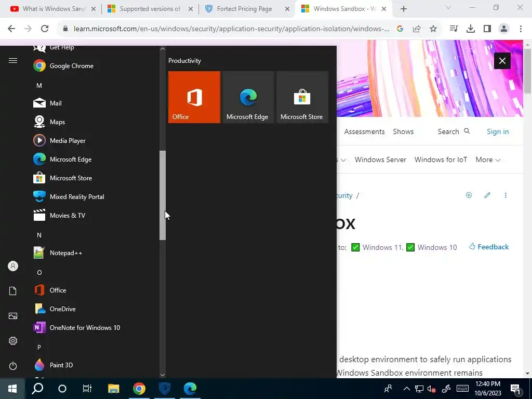This screenshot has width=532, height=399.
Task: Click Search on the Microsoft Learn header
Action: click(x=454, y=131)
